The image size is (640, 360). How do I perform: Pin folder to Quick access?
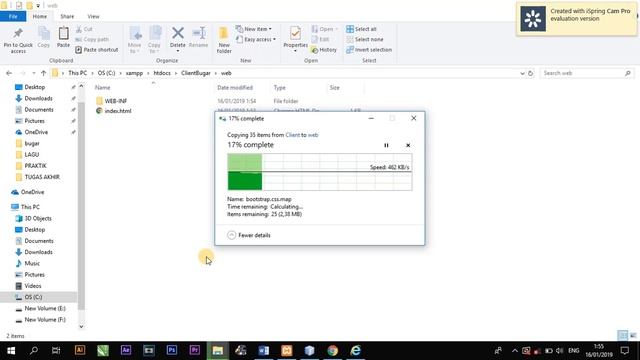18,40
